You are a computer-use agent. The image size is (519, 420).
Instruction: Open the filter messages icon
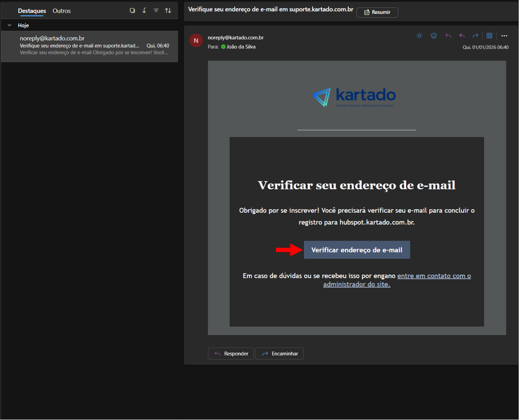point(156,11)
